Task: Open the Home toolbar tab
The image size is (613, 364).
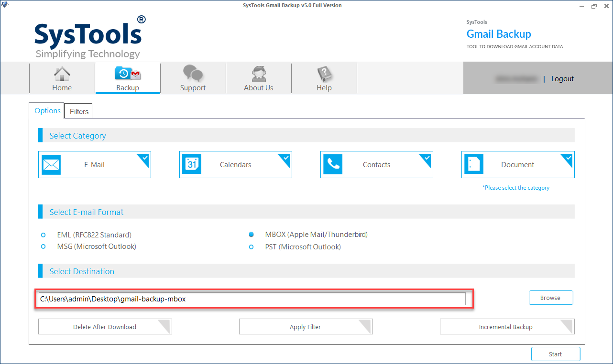Action: click(62, 78)
